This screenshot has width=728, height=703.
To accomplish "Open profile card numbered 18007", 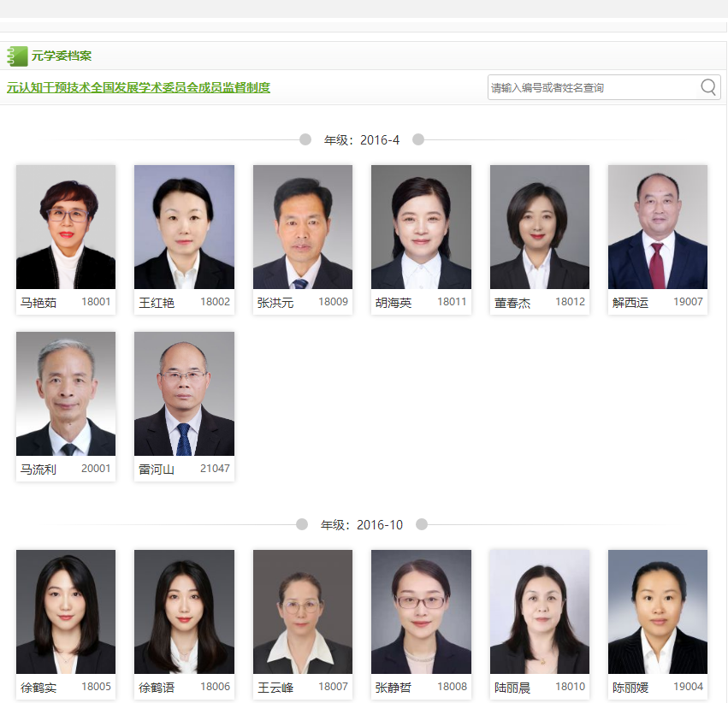I will (303, 624).
